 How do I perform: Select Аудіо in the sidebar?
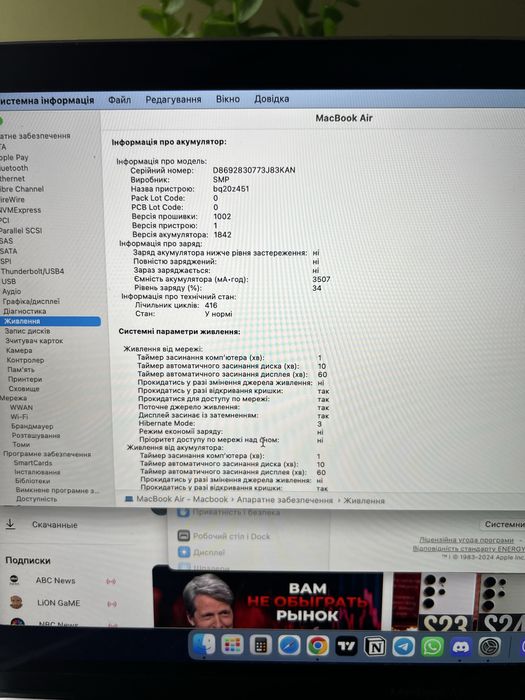pos(12,291)
